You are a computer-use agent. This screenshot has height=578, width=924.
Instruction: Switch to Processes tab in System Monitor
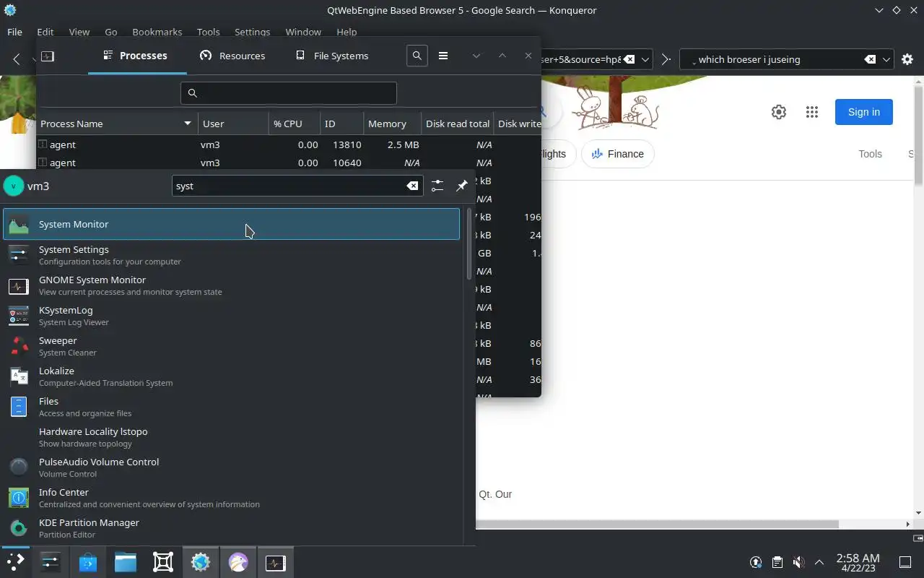coord(137,56)
